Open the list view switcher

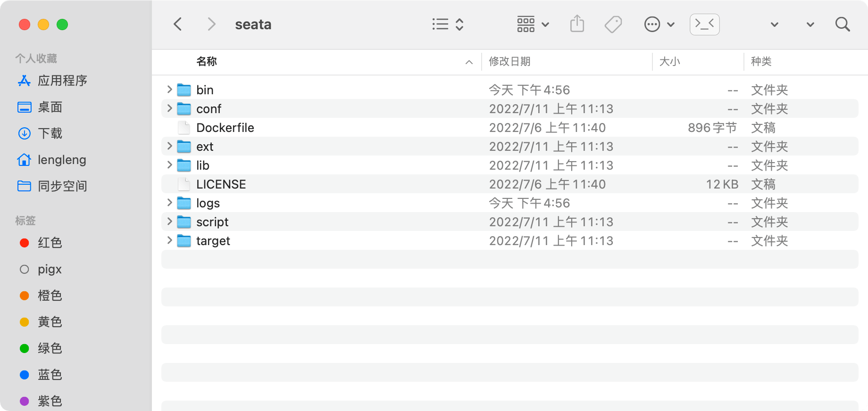[x=448, y=25]
